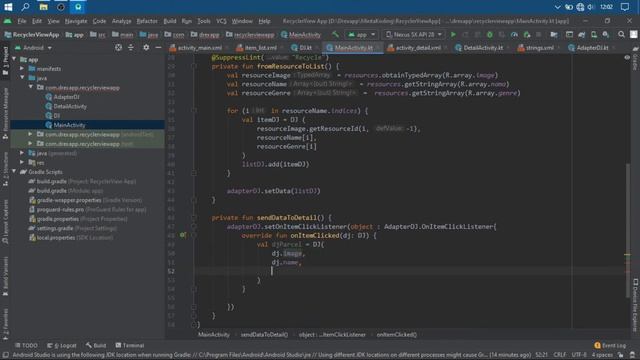
Task: Click override gutter icon beside onItemClicked
Action: [x=183, y=235]
